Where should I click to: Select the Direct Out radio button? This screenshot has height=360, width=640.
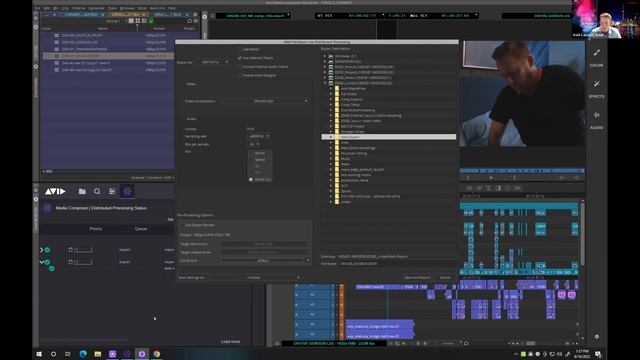coord(251,179)
